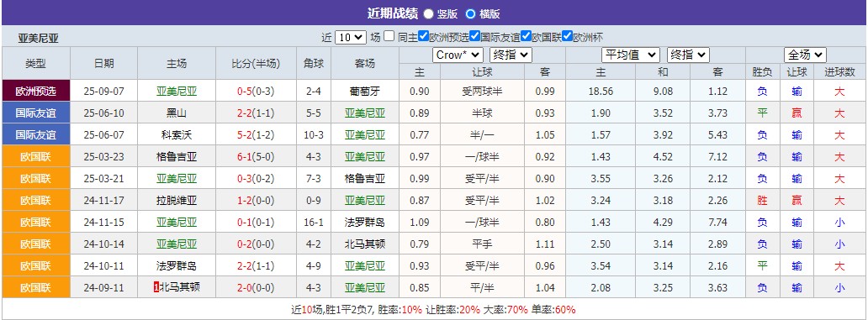The height and width of the screenshot is (320, 868).
Task: Click the 10-3 corner count
Action: click(314, 135)
